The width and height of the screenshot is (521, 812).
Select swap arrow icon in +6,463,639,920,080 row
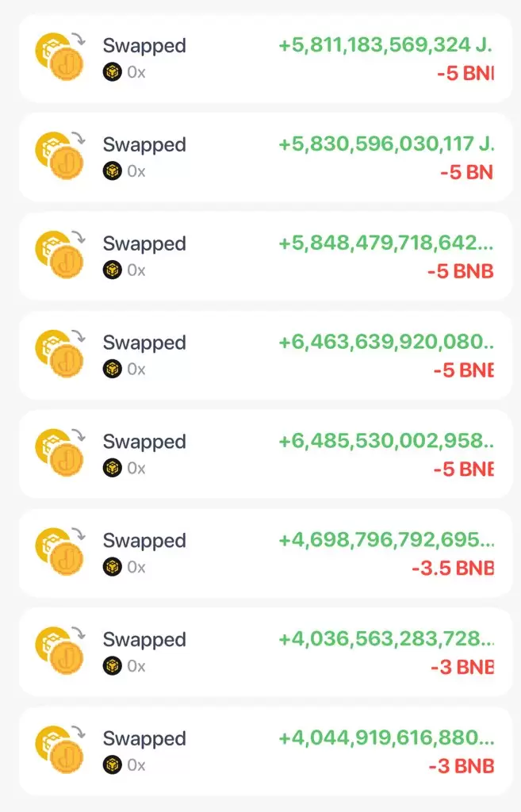[x=79, y=336]
